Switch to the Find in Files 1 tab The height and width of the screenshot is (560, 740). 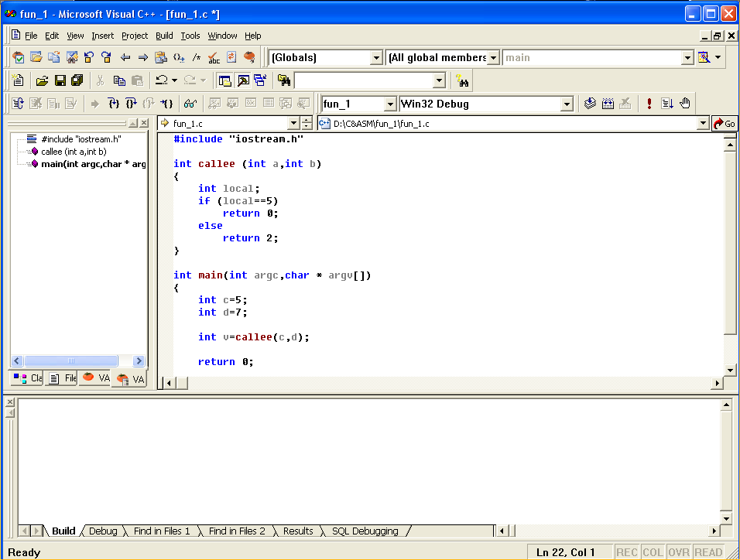pyautogui.click(x=161, y=531)
